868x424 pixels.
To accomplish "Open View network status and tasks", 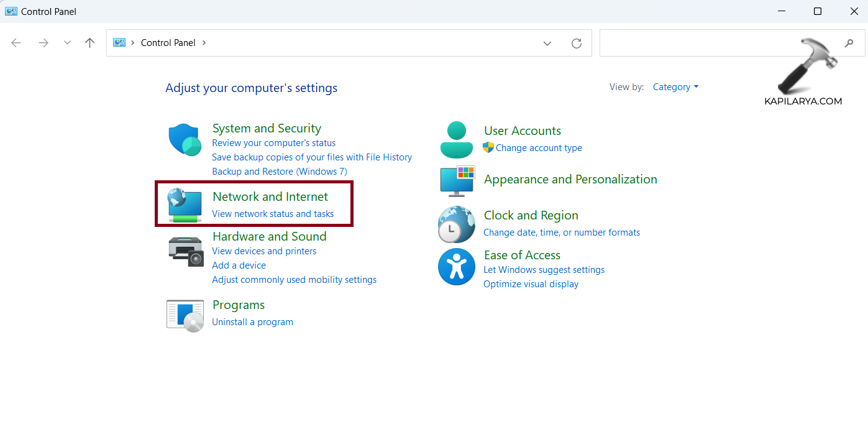I will tap(273, 214).
